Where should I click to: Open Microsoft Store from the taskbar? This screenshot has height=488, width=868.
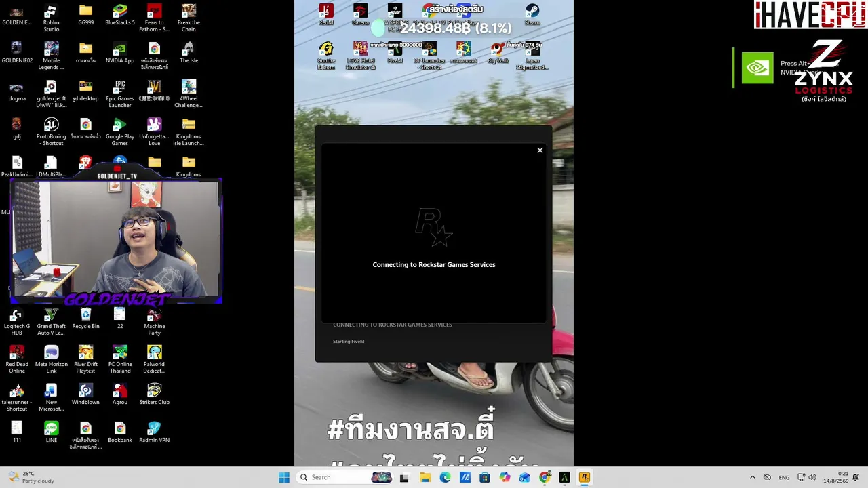coord(484,477)
